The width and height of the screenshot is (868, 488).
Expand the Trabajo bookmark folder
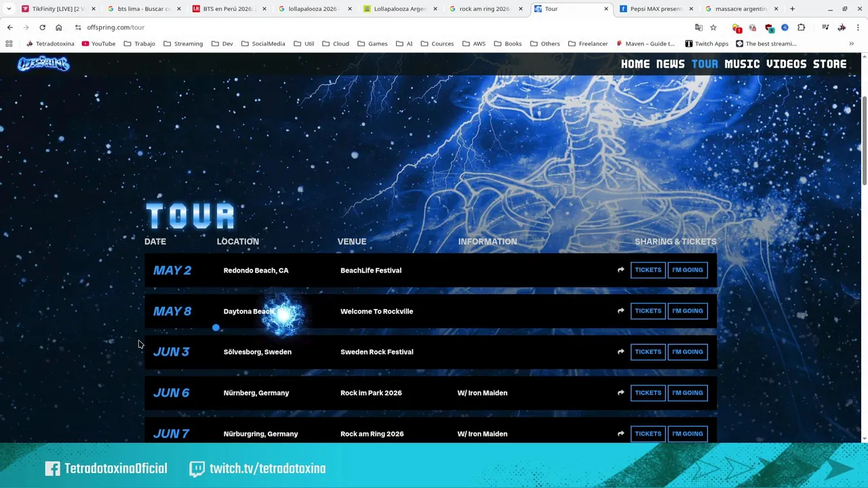tap(139, 43)
